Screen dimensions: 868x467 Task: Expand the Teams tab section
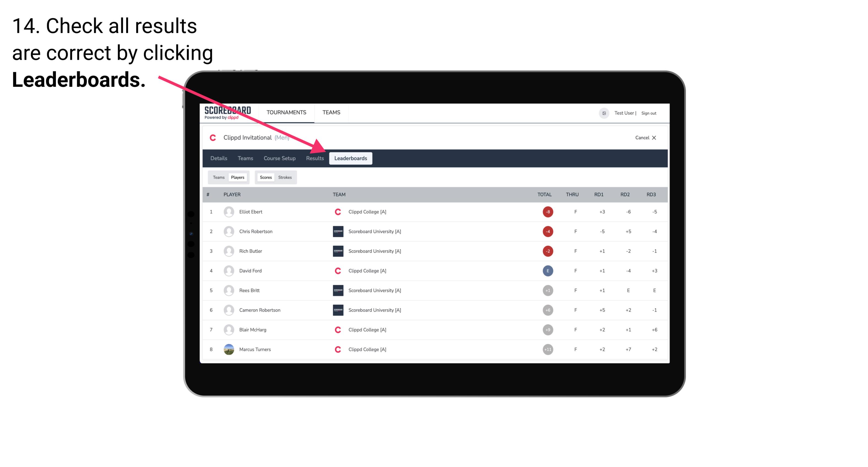[218, 177]
